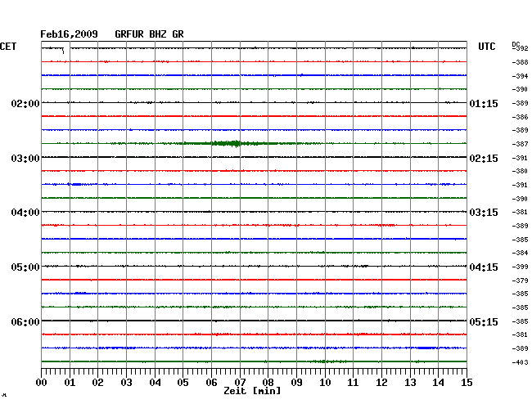This screenshot has width=532, height=404.
Task: Click the 07 minute axis tick label
Action: point(240,383)
